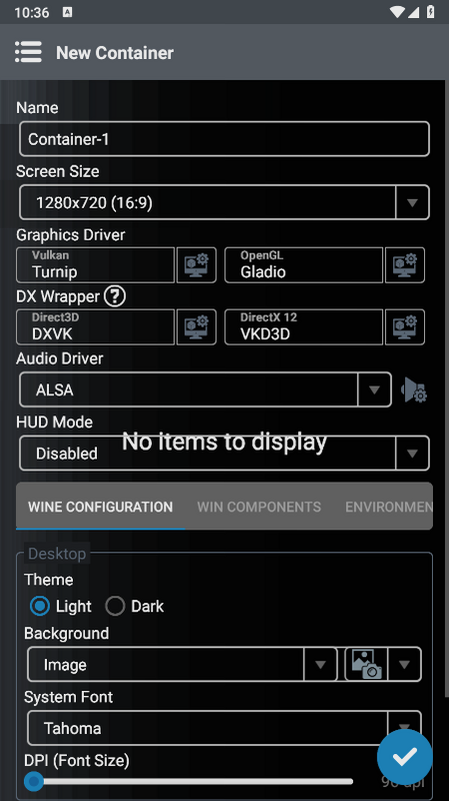Open the HUD Mode dropdown
449x801 pixels.
pos(224,453)
